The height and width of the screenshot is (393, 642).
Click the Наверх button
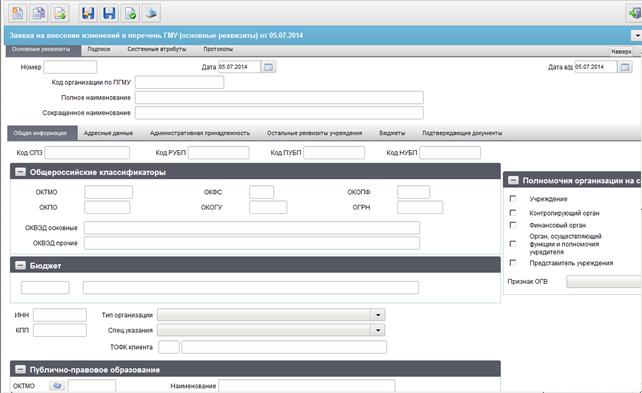[621, 52]
